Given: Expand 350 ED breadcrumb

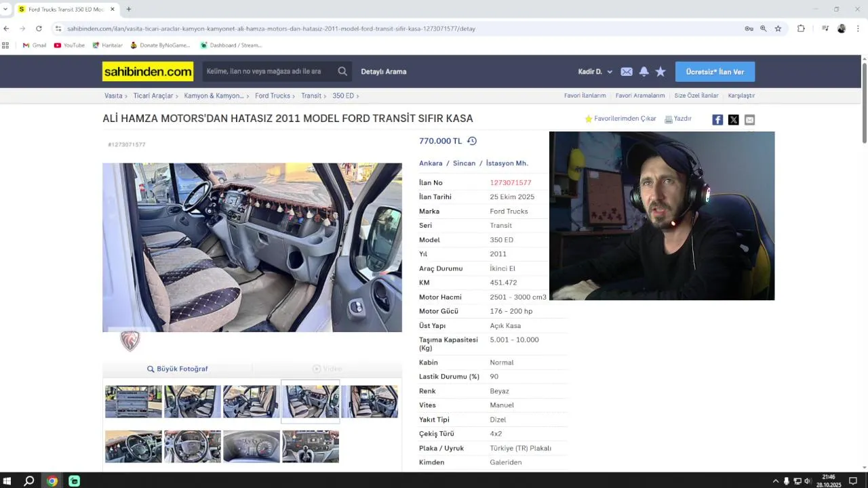Looking at the screenshot, I should 357,96.
